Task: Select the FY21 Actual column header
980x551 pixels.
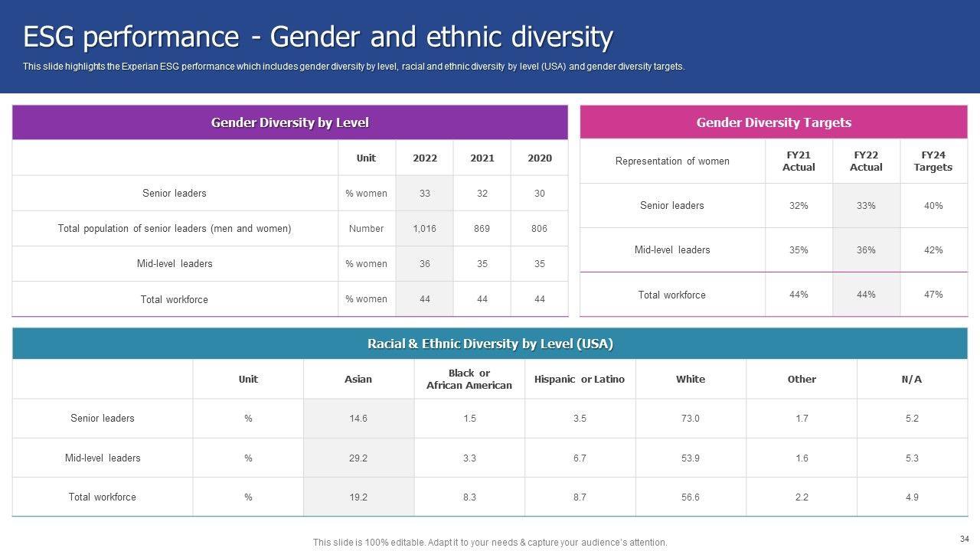Action: point(799,161)
